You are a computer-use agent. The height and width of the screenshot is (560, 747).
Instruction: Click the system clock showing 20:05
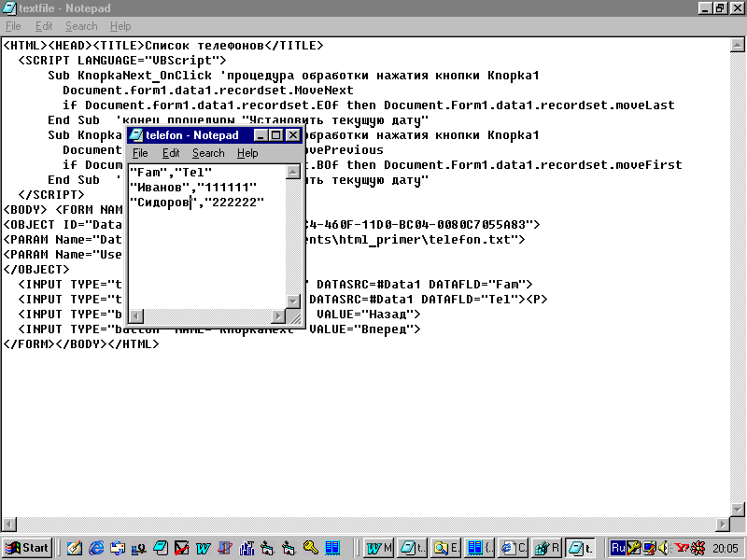(726, 549)
